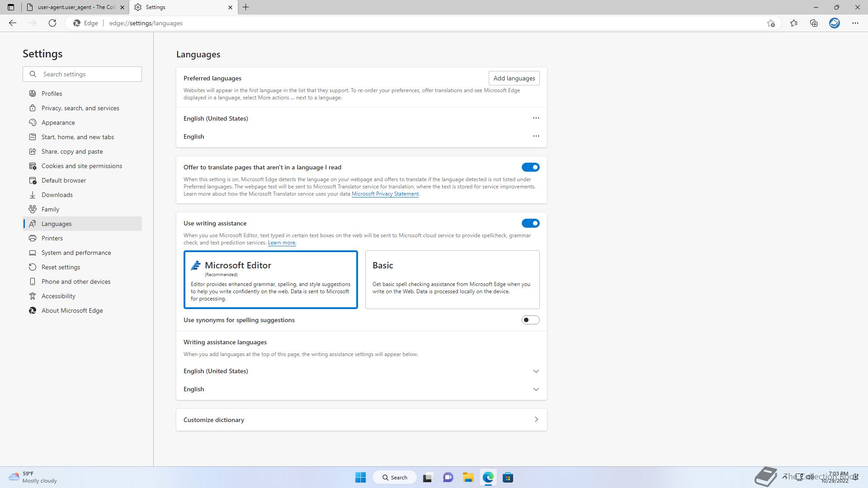The width and height of the screenshot is (868, 488).
Task: Click the Microsoft Edge taskbar icon
Action: (488, 477)
